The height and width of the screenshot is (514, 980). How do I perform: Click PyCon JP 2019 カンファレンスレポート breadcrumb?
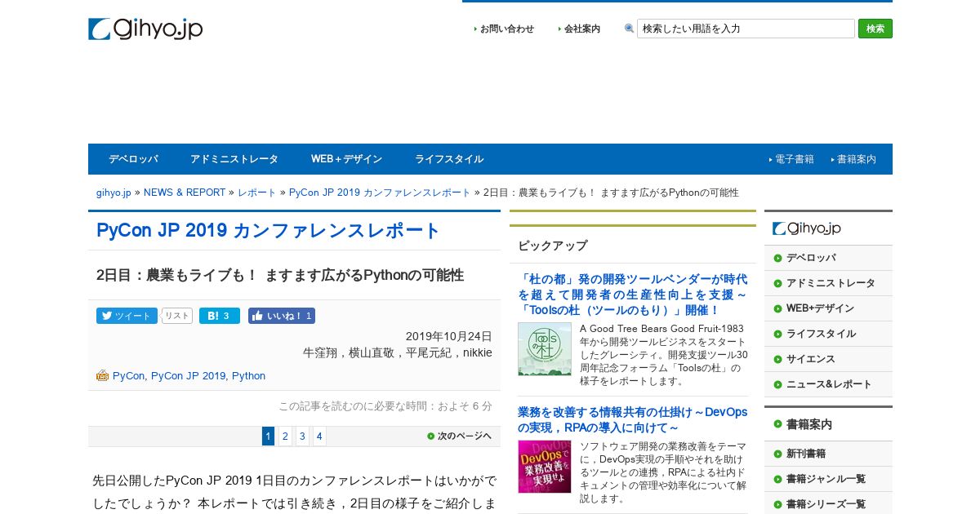(x=380, y=193)
